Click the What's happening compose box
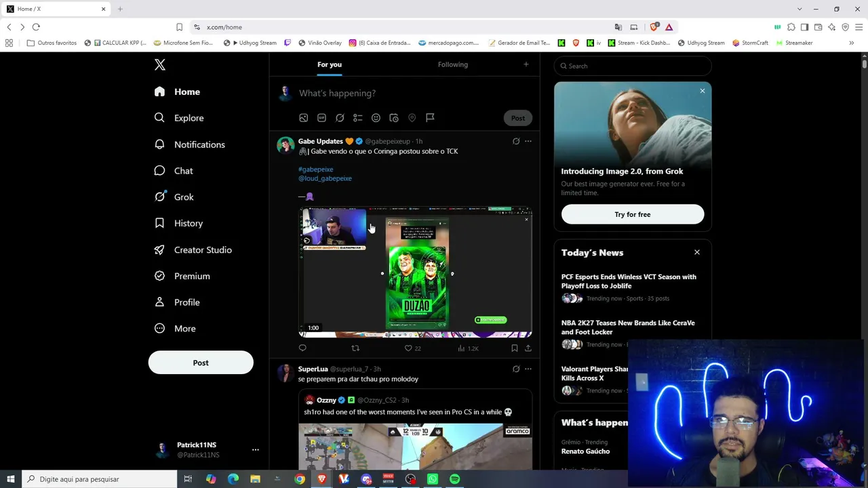Image resolution: width=868 pixels, height=488 pixels. tap(414, 93)
